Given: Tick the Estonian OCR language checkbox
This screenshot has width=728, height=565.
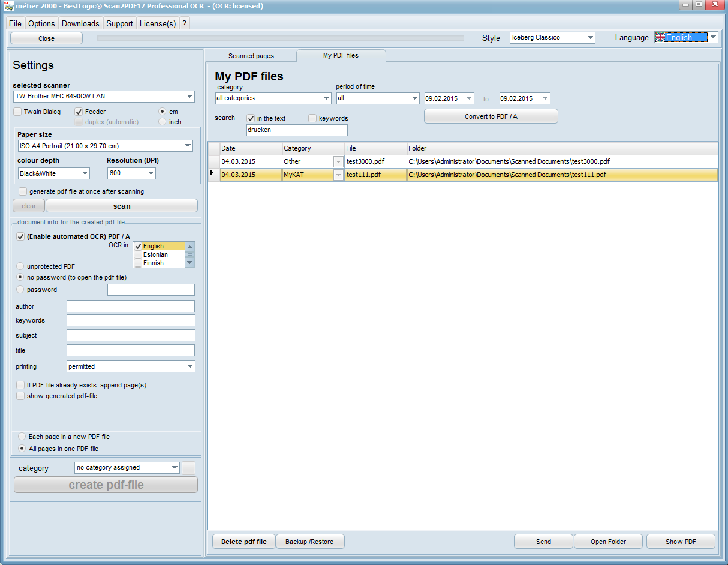Looking at the screenshot, I should [x=139, y=255].
